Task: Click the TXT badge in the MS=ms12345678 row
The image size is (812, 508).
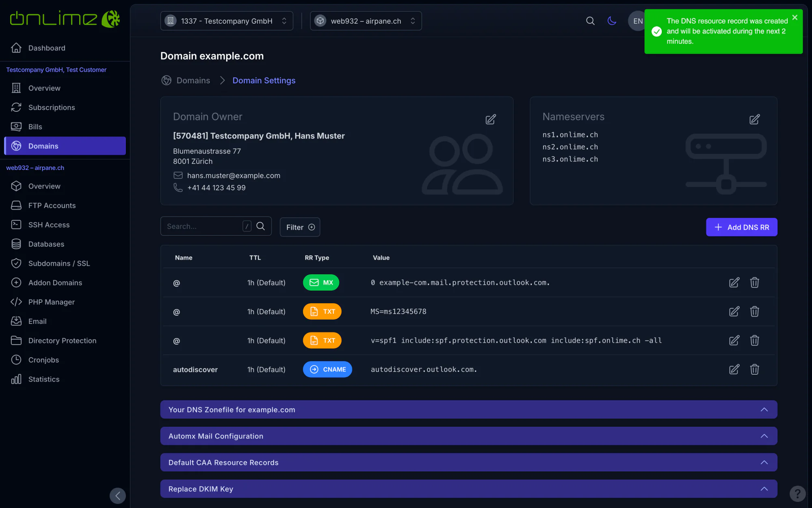Action: [x=322, y=312]
